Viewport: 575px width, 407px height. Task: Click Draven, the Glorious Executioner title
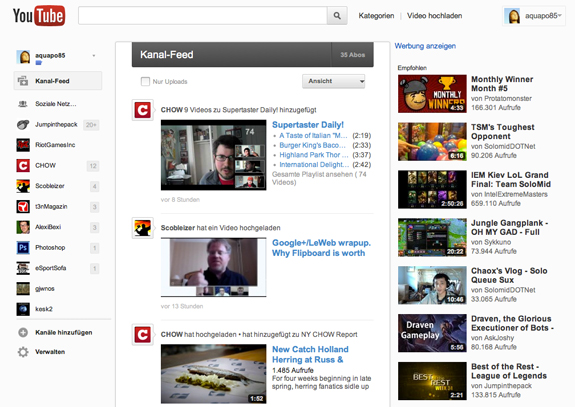pos(512,323)
